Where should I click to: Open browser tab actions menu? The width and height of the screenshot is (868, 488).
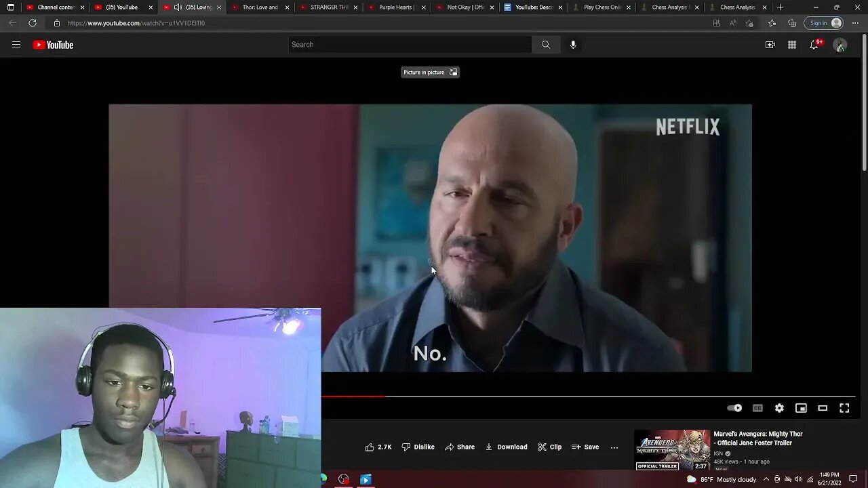click(10, 7)
